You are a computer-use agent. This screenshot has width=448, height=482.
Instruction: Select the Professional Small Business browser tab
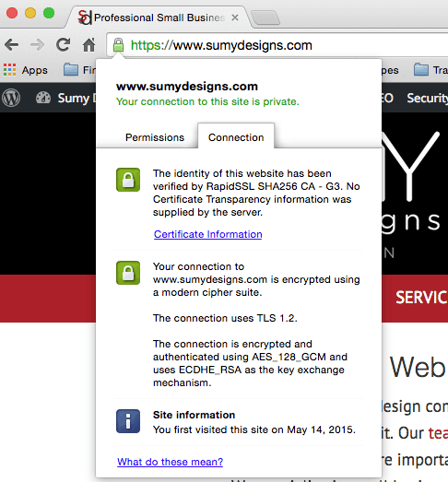coord(159,18)
